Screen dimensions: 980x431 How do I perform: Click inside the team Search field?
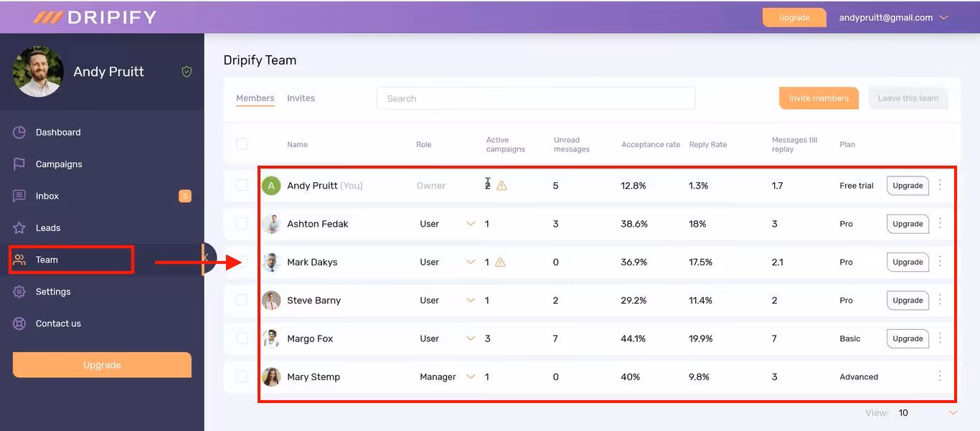click(535, 98)
